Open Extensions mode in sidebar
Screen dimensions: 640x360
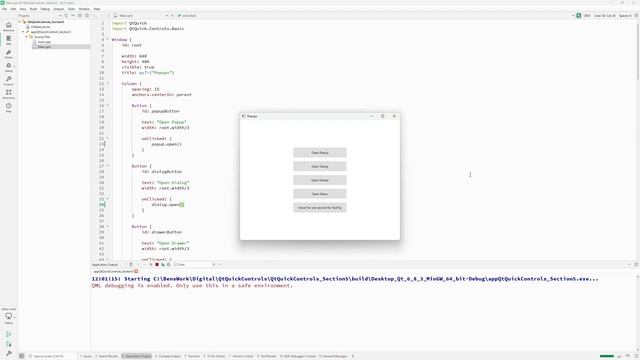[9, 94]
